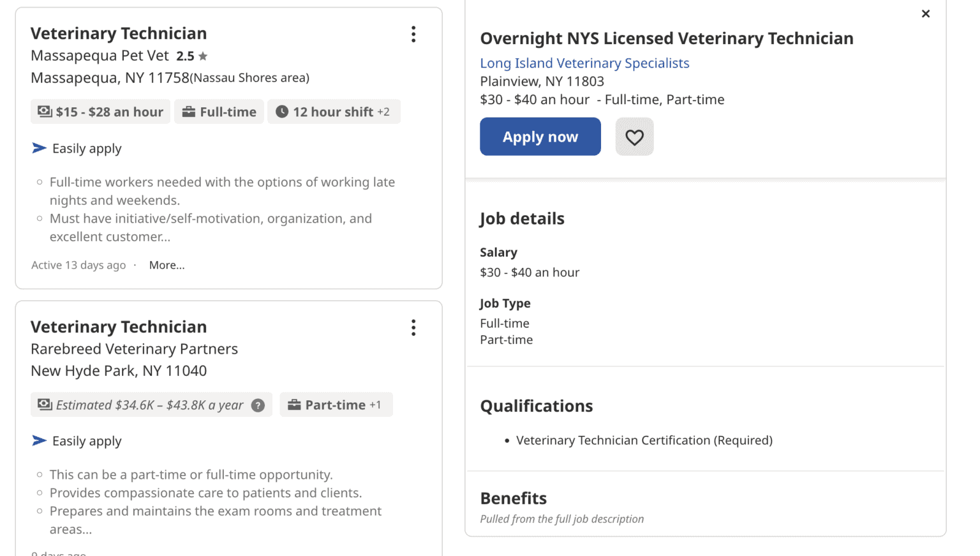Screen dimensions: 980x556
Task: Click the Apply now button
Action: point(540,136)
